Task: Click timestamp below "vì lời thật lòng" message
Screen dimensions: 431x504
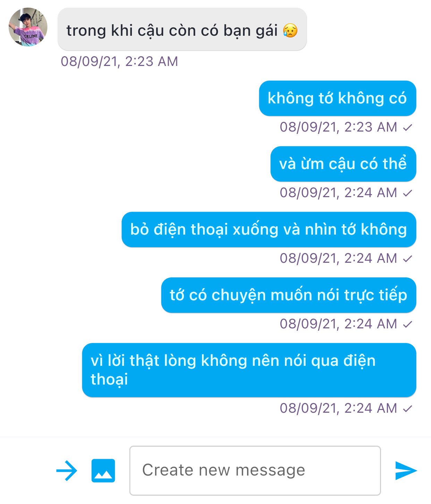Action: [338, 408]
